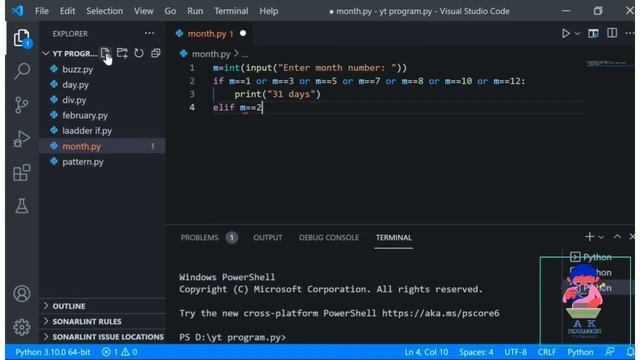Open the File menu
This screenshot has width=640, height=360.
42,11
